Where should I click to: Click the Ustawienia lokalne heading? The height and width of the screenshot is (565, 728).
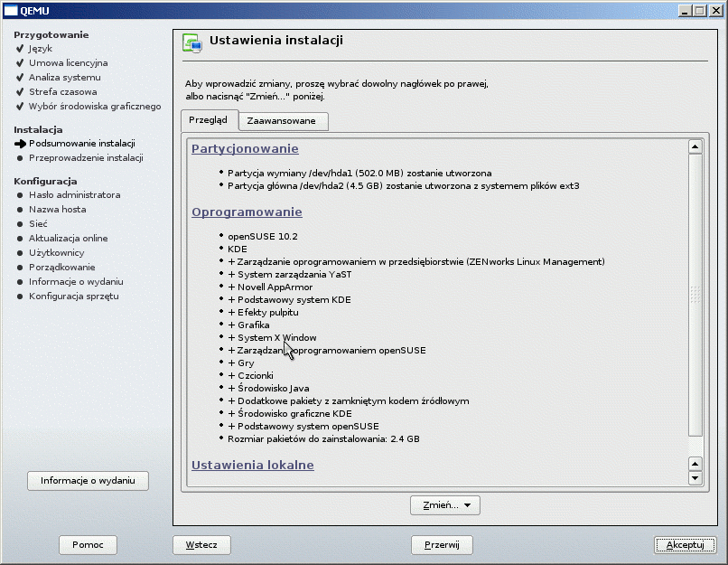pos(253,466)
